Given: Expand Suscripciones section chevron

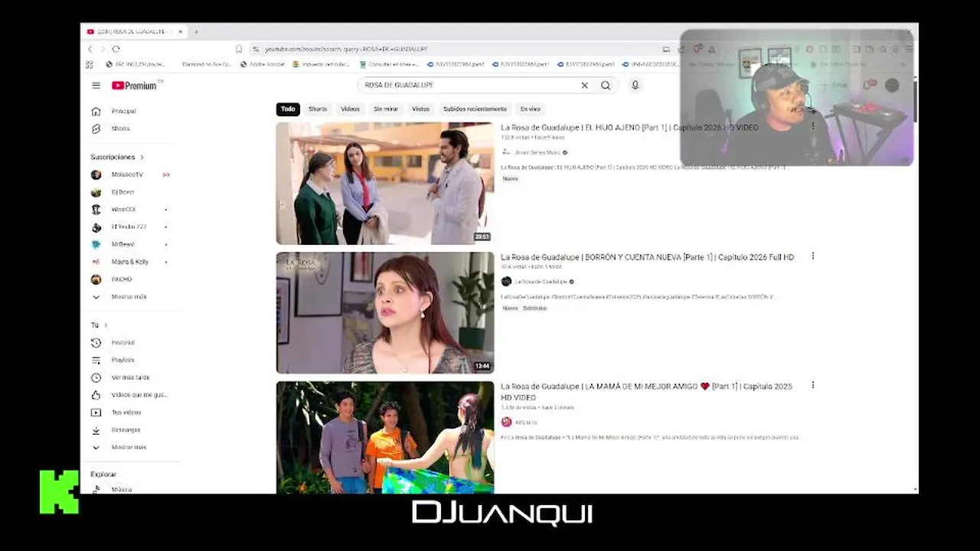Looking at the screenshot, I should [142, 157].
